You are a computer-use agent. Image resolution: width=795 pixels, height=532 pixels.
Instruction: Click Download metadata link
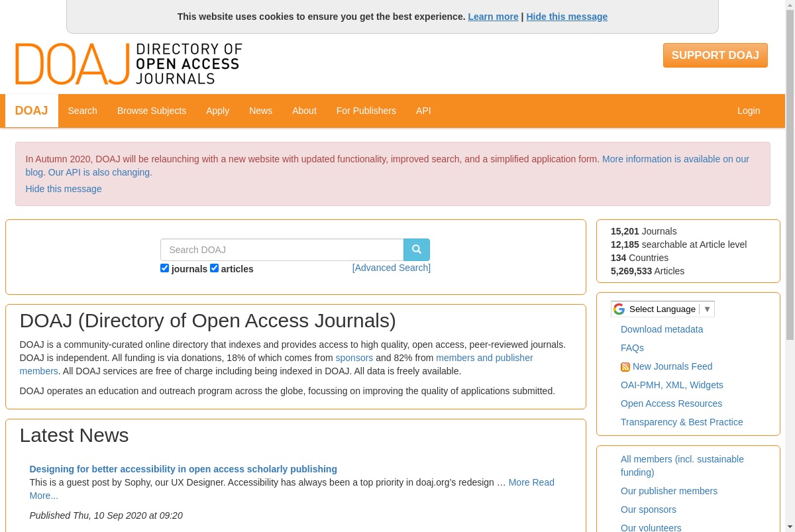pos(662,329)
